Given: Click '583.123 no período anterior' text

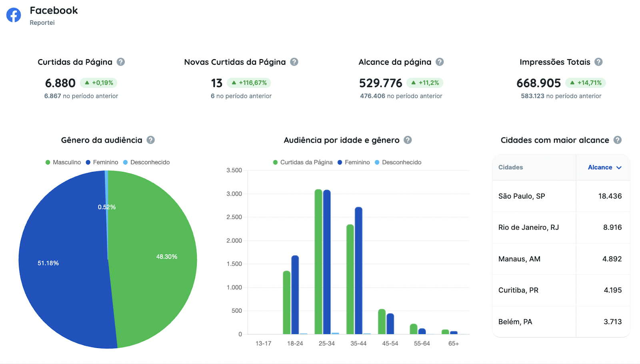Looking at the screenshot, I should point(561,96).
